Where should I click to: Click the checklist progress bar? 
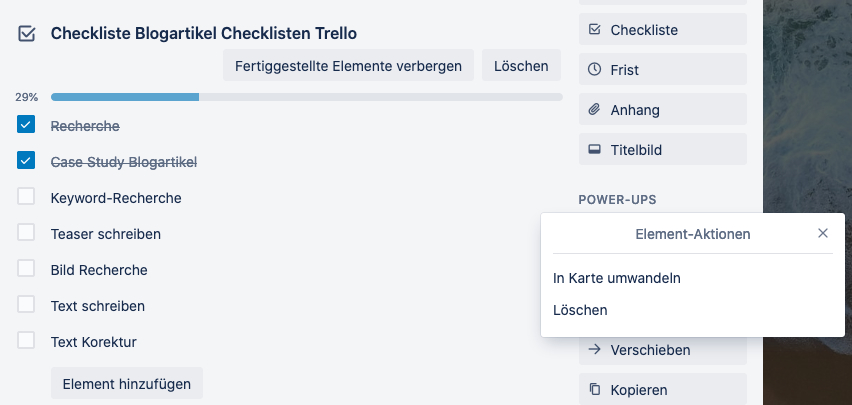(306, 97)
